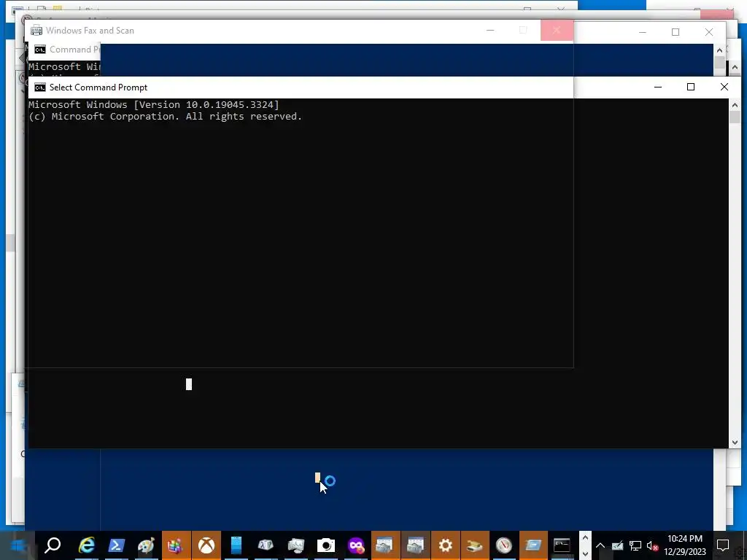Screen dimensions: 747x560
Task: Open the clock showing 10:24 PM
Action: [x=685, y=545]
